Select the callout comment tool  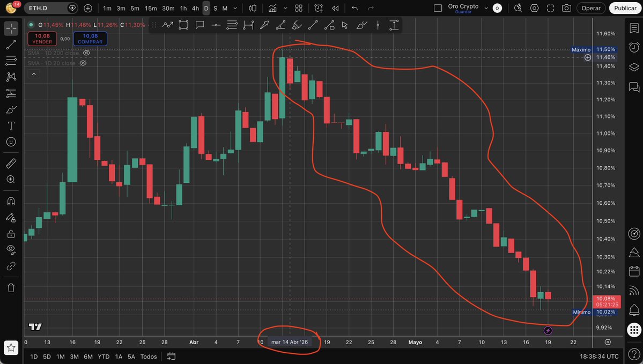point(199,25)
